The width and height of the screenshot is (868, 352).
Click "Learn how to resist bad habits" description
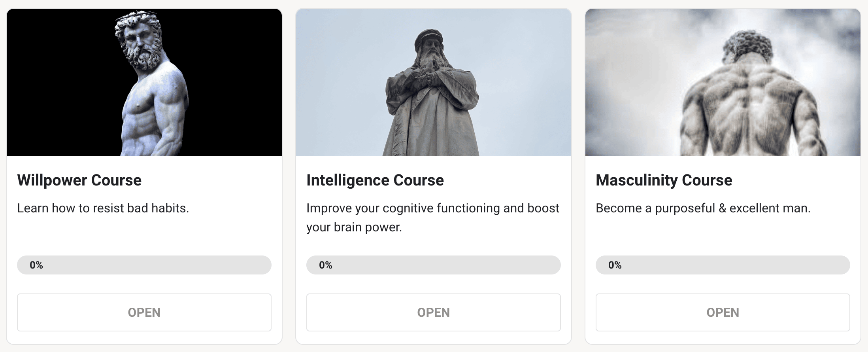(x=103, y=208)
